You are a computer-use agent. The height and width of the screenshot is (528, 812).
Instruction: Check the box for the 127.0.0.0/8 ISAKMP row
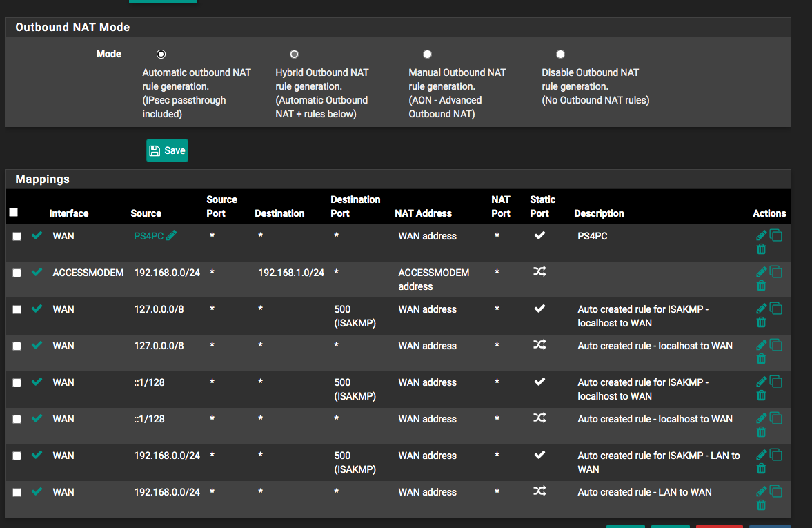pyautogui.click(x=17, y=309)
